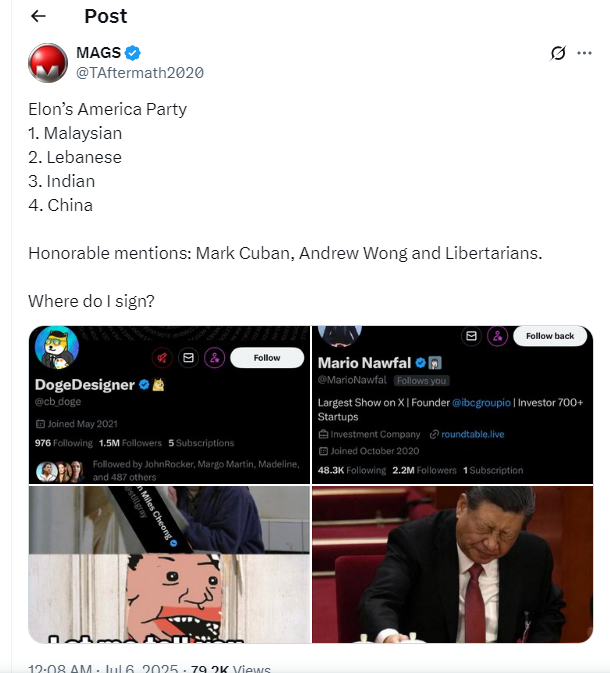Screen dimensions: 610x673
Task: Open the Grok icon on MAGS post
Action: [x=558, y=53]
